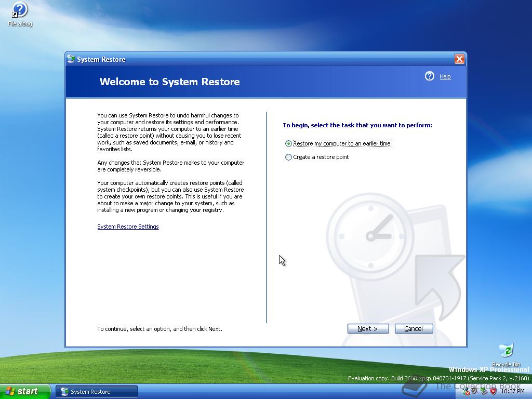
Task: Click the System Restore title bar icon
Action: click(71, 59)
